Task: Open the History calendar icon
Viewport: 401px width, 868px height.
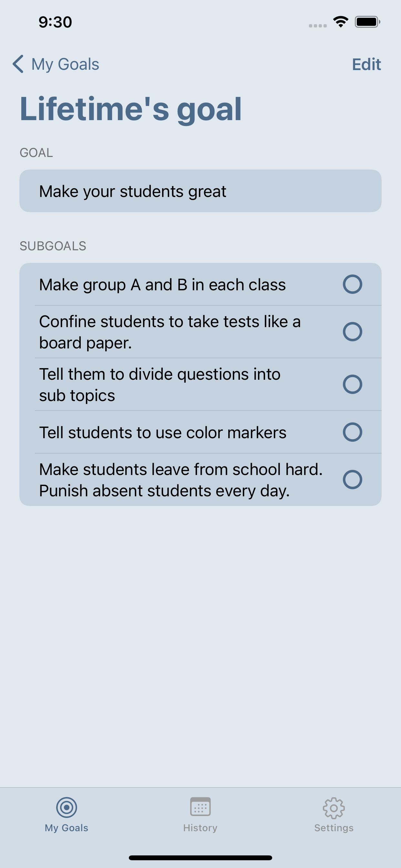Action: pos(200,807)
